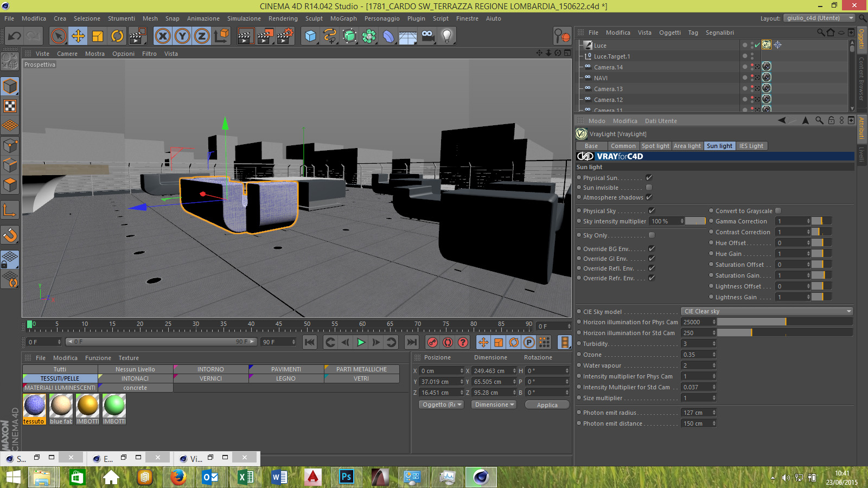This screenshot has width=868, height=488.
Task: Switch to the Area light tab
Action: 687,146
